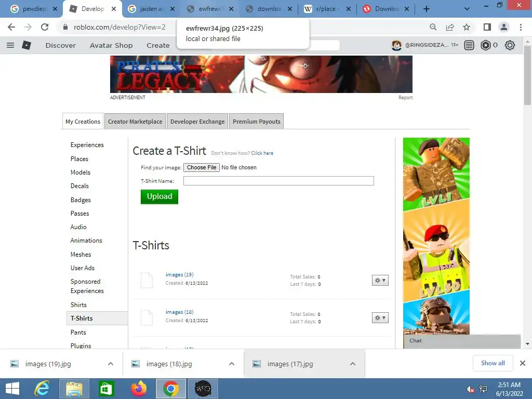
Task: Click the Pirates Legacy ad banner
Action: [x=261, y=74]
